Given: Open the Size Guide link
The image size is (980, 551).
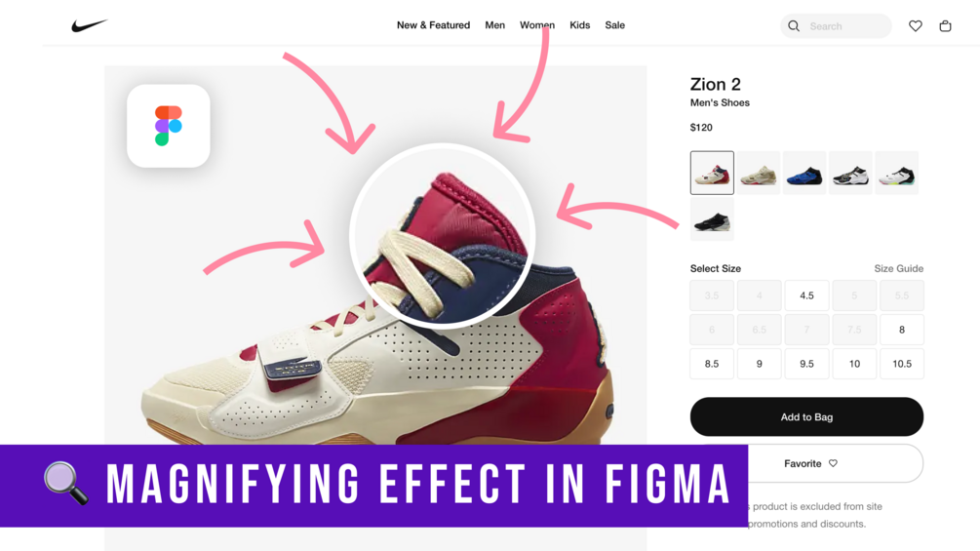Looking at the screenshot, I should pyautogui.click(x=898, y=268).
